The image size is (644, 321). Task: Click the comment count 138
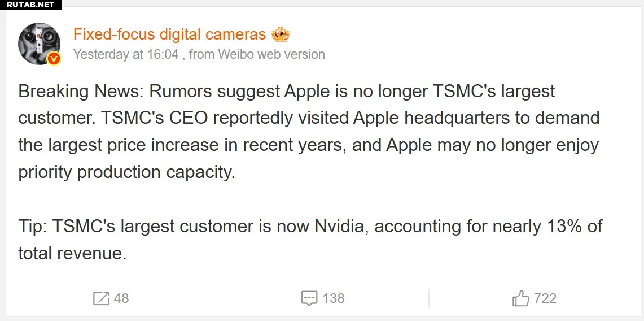pyautogui.click(x=333, y=298)
